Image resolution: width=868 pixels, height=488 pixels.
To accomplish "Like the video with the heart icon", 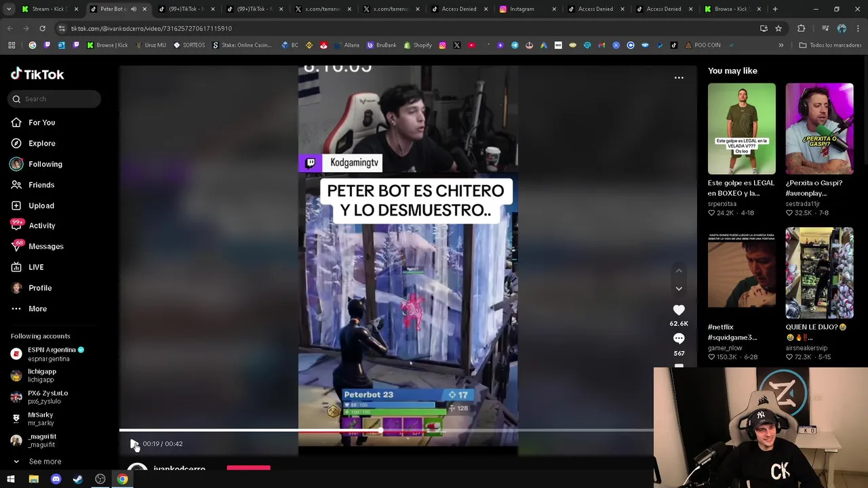I will point(679,310).
